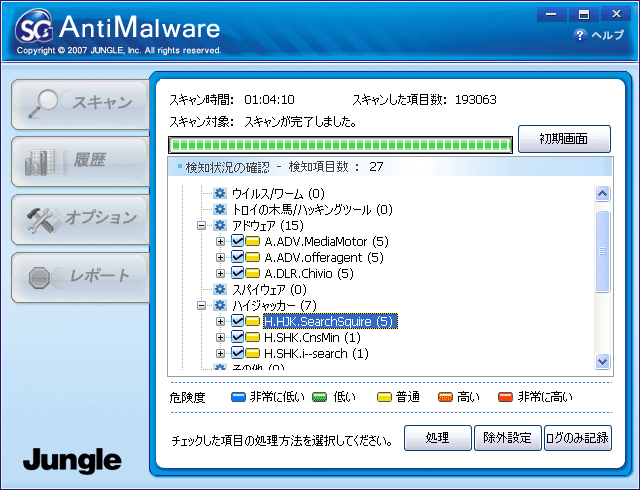Click the green 低い legend swatch
This screenshot has height=490, width=640.
click(320, 396)
